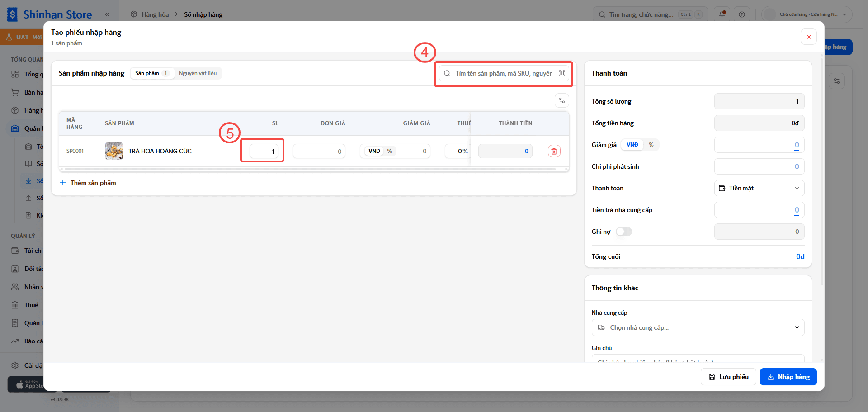This screenshot has height=412, width=868.
Task: Click the Nhập hàng button
Action: pos(788,377)
